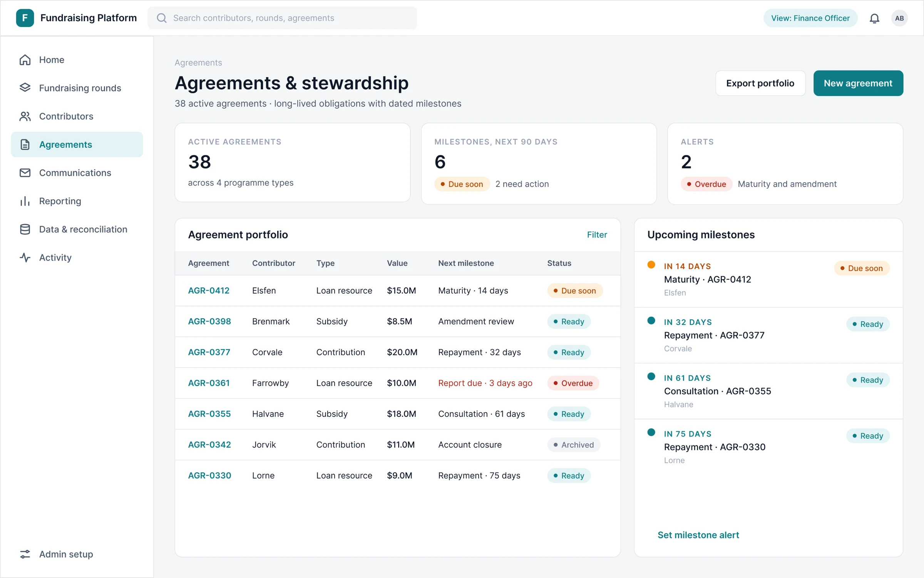Sort by Type column header
Screen dimensions: 924x578
pos(325,263)
